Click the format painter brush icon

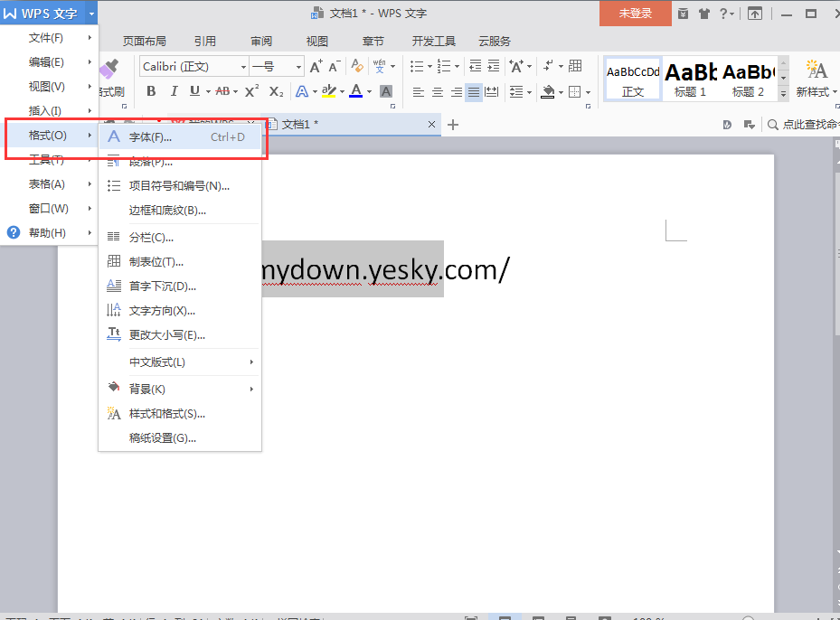click(x=109, y=69)
